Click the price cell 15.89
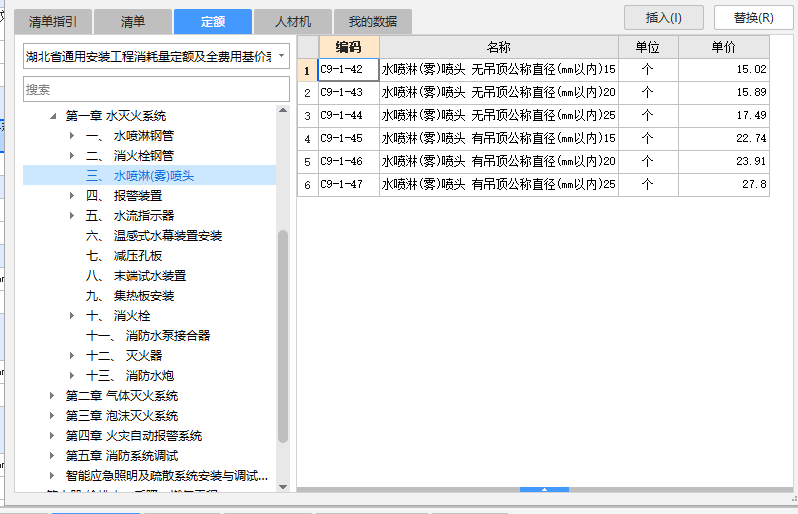This screenshot has height=514, width=798. 724,93
